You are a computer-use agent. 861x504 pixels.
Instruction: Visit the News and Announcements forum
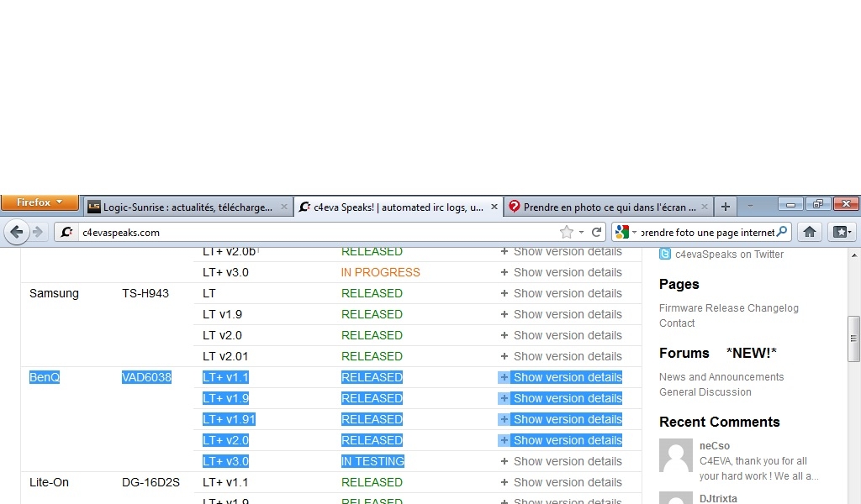(x=721, y=377)
